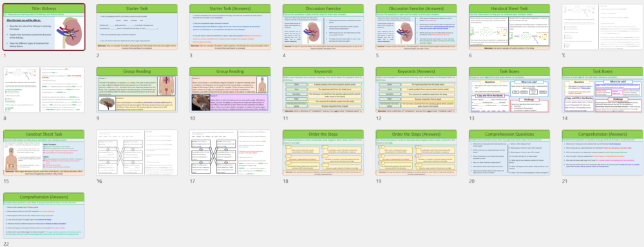This screenshot has height=247, width=644.
Task: Select slide 9 Group Reading
Action: click(x=137, y=90)
